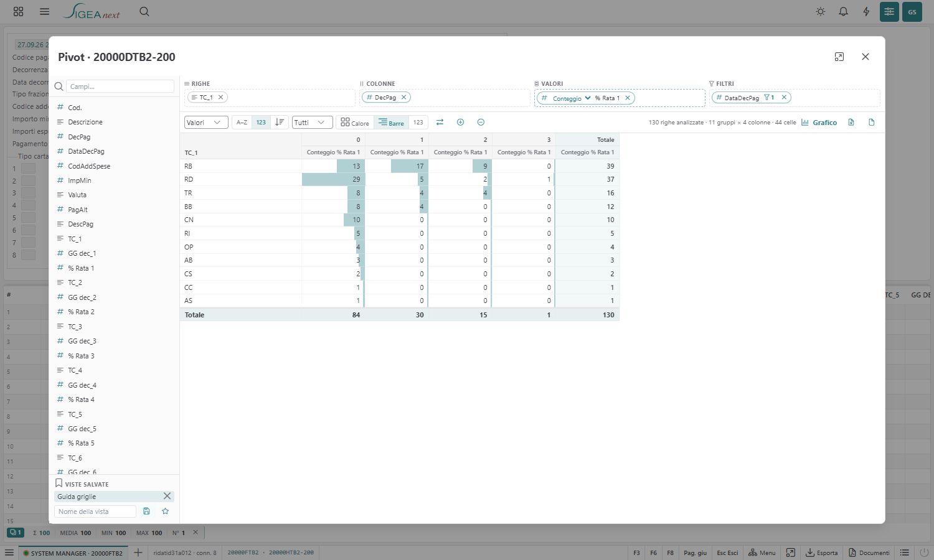Image resolution: width=934 pixels, height=560 pixels.
Task: Open the SYSTEM MANAGER · 20000FTB2 tab
Action: click(x=72, y=553)
